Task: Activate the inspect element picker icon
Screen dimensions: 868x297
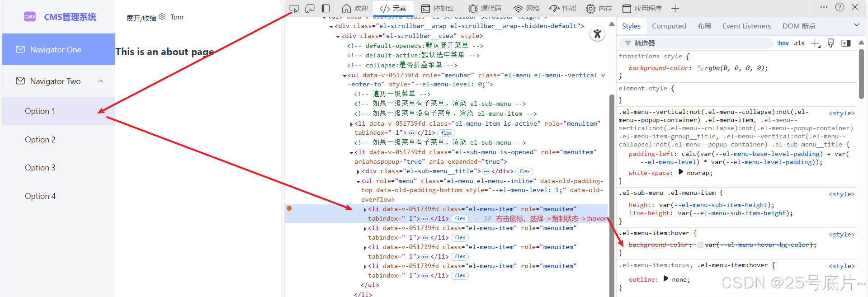Action: 294,9
